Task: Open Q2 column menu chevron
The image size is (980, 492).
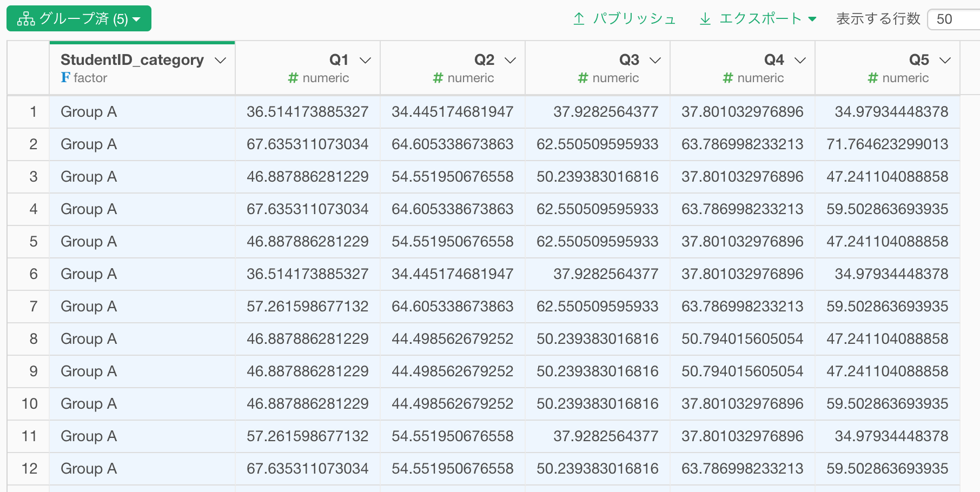Action: [x=510, y=60]
